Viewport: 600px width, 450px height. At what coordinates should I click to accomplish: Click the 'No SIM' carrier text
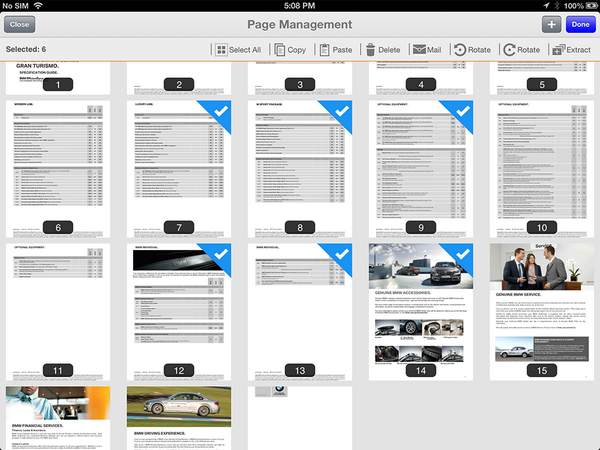click(15, 6)
